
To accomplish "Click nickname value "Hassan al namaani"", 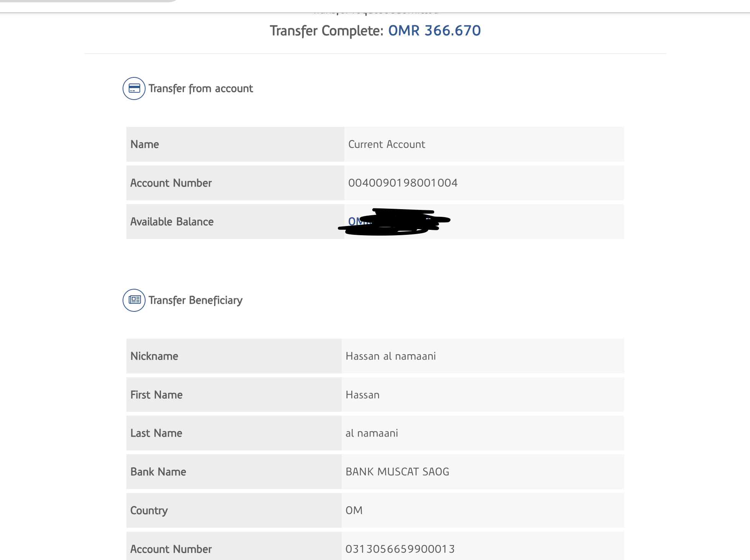I will (x=391, y=356).
